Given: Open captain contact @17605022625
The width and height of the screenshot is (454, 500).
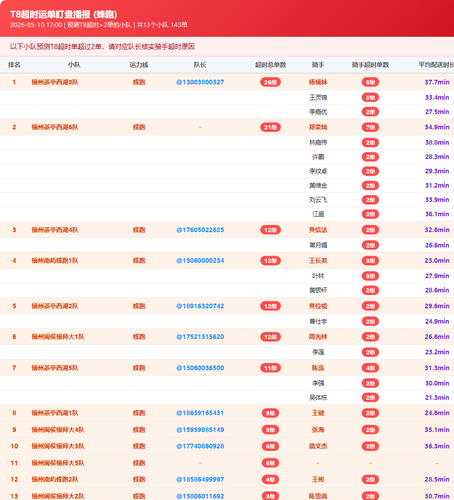Looking at the screenshot, I should pos(200,230).
